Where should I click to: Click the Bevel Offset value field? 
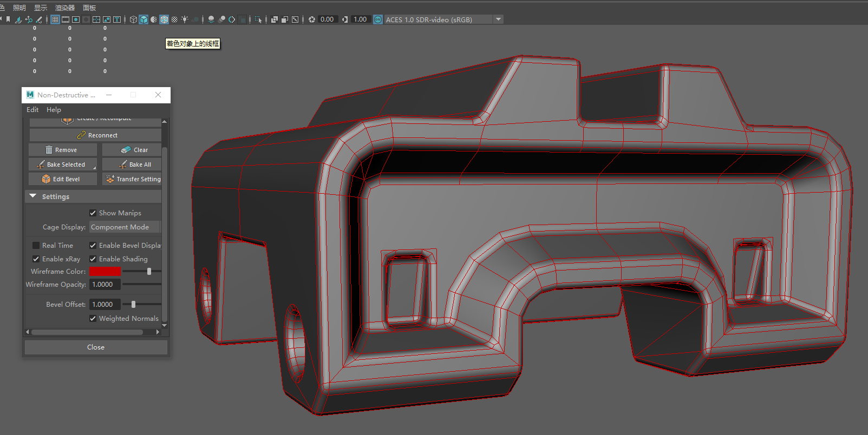(x=105, y=305)
